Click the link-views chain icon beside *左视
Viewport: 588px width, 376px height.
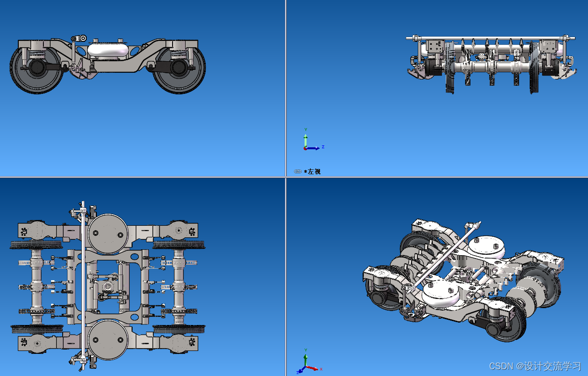click(297, 171)
